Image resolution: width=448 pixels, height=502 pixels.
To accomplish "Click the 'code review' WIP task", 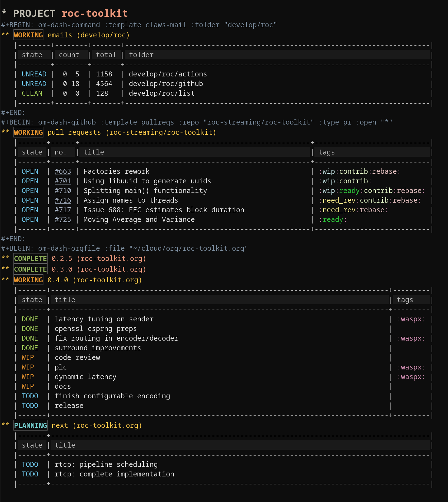I will point(77,358).
